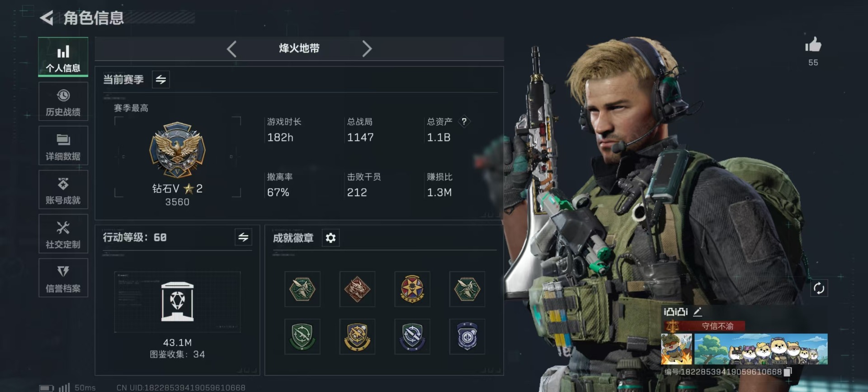Switch to previous mode with left chevron
This screenshot has width=868, height=392.
pos(231,49)
